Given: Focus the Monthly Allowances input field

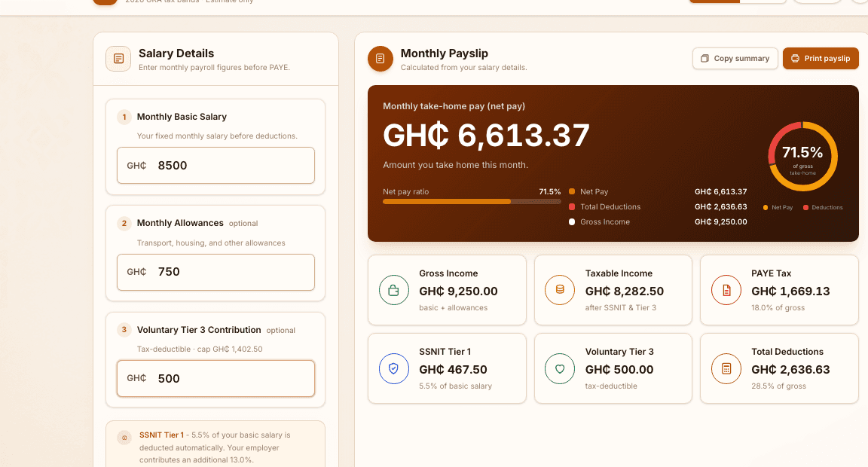Looking at the screenshot, I should point(216,272).
